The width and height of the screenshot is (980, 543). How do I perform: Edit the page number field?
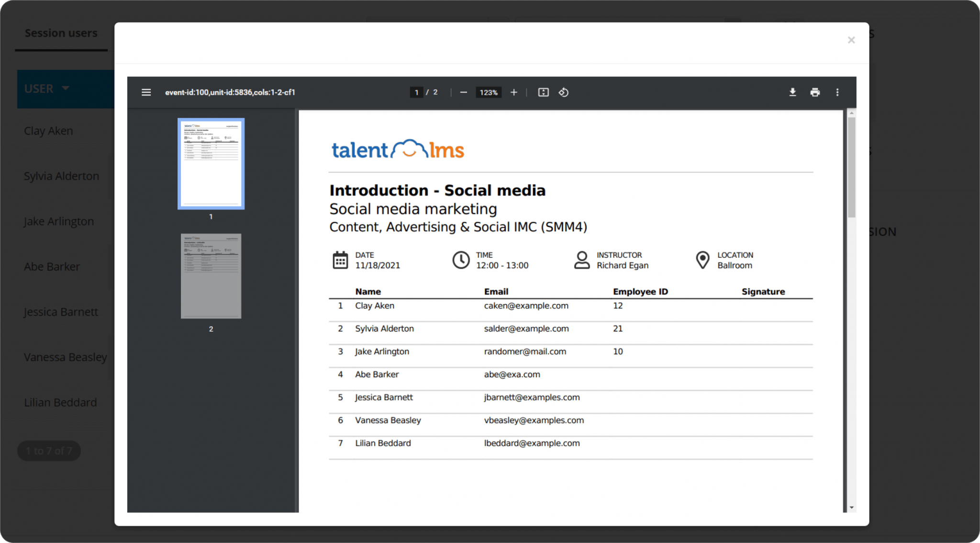click(x=416, y=92)
